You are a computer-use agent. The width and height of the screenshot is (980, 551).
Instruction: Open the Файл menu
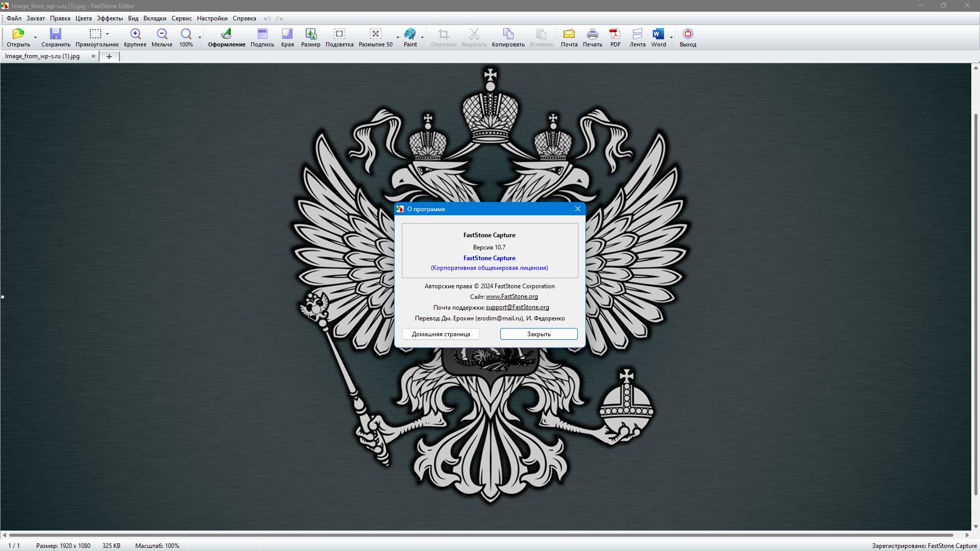coord(14,18)
